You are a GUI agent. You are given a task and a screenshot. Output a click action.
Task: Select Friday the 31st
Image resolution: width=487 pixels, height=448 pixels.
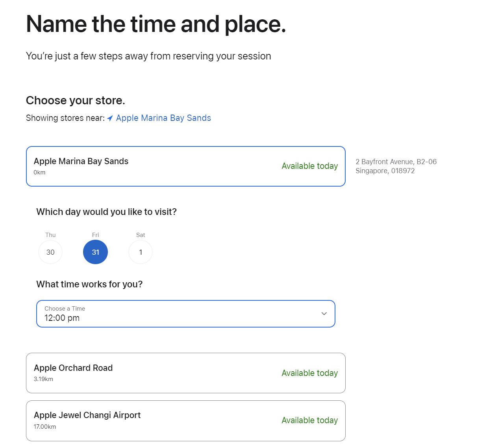(x=95, y=252)
